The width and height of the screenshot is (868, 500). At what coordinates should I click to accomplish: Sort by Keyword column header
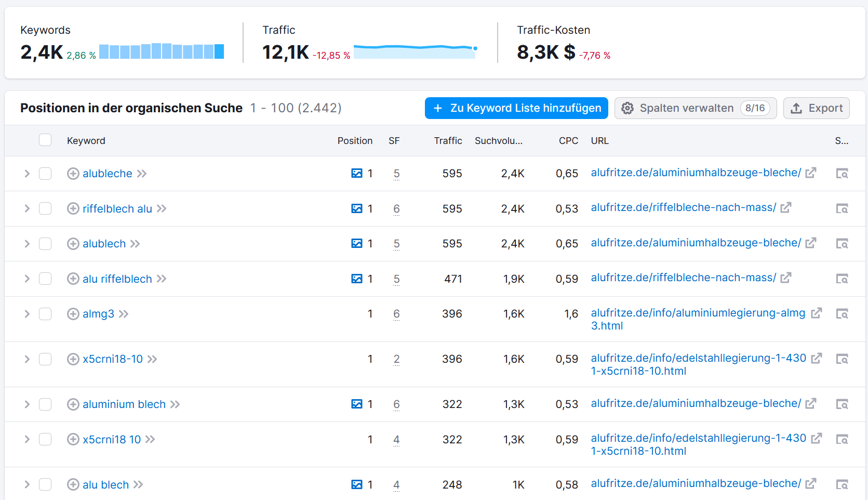coord(86,141)
